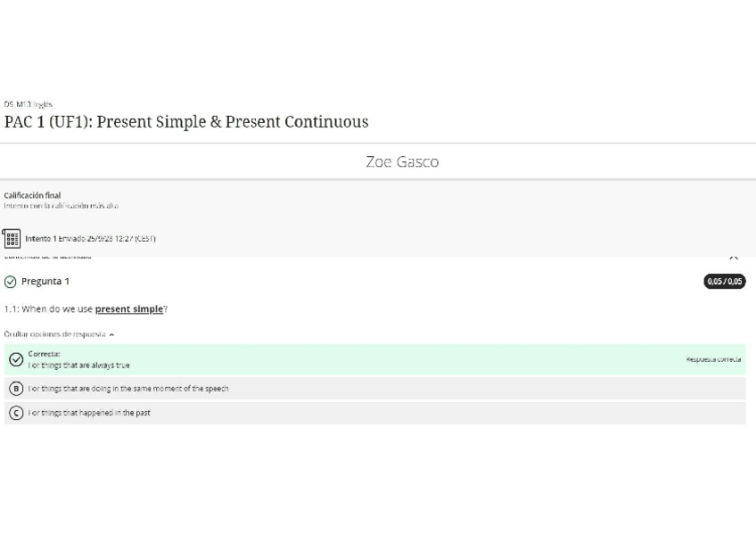Choose answer 'For things that happened in the past'
The width and height of the screenshot is (756, 534).
tap(89, 413)
